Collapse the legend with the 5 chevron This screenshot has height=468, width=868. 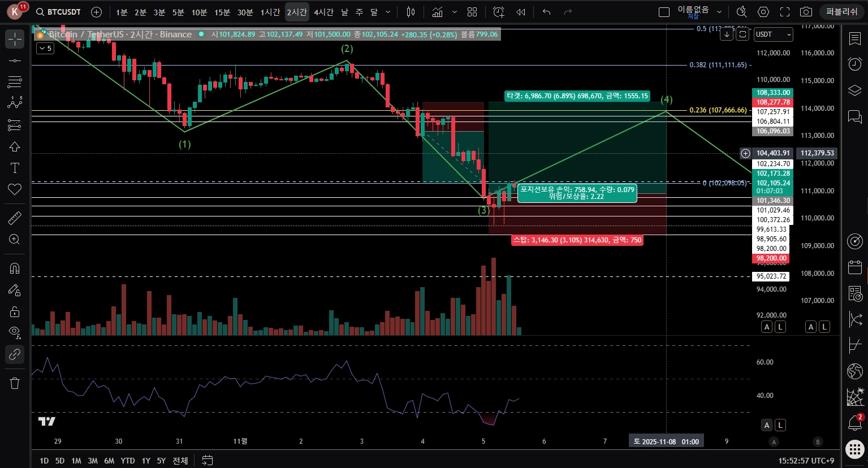(x=45, y=49)
